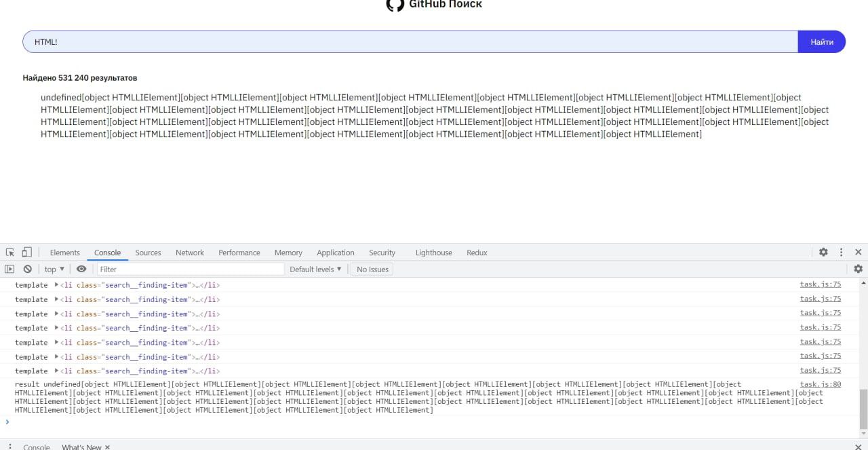This screenshot has width=868, height=450.
Task: Open the Redux tab
Action: 477,252
